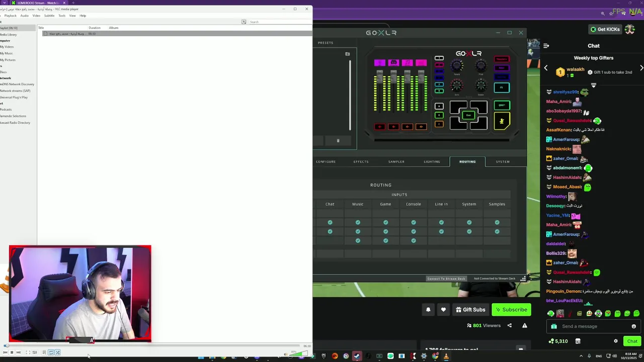Click the green Subscribe button
644x362 pixels.
511,310
